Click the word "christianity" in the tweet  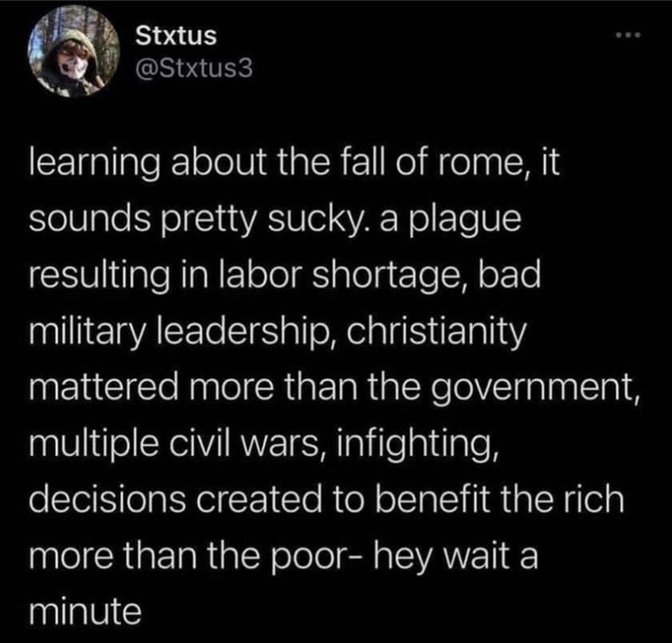point(436,332)
